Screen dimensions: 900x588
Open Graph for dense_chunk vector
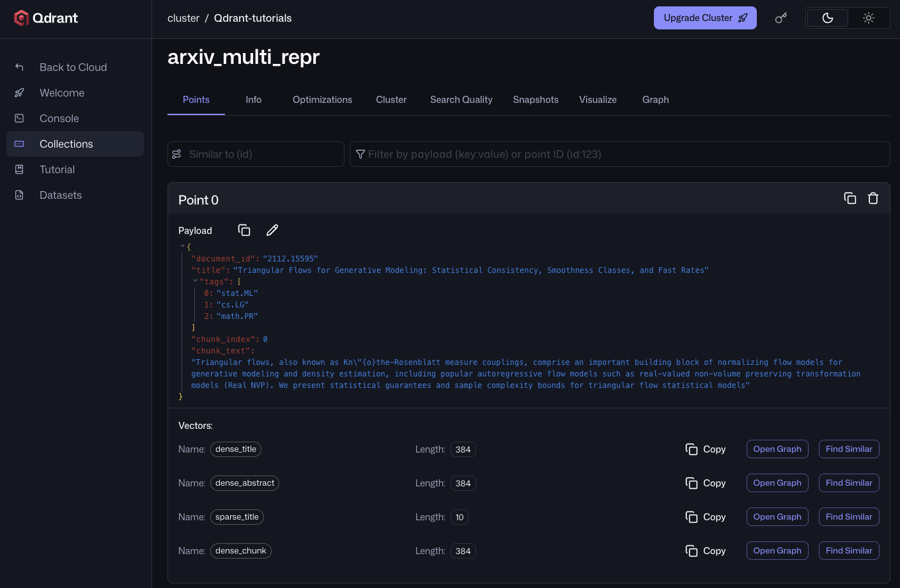coord(777,551)
